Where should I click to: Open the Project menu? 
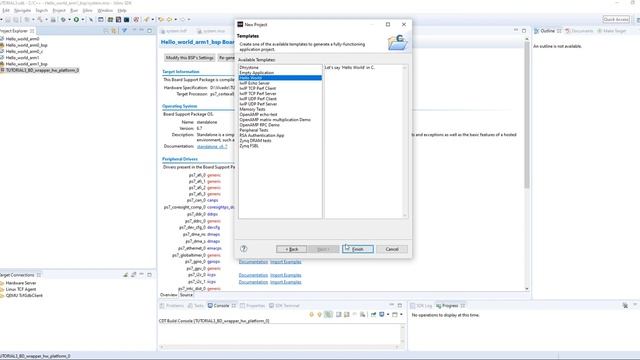point(59,10)
